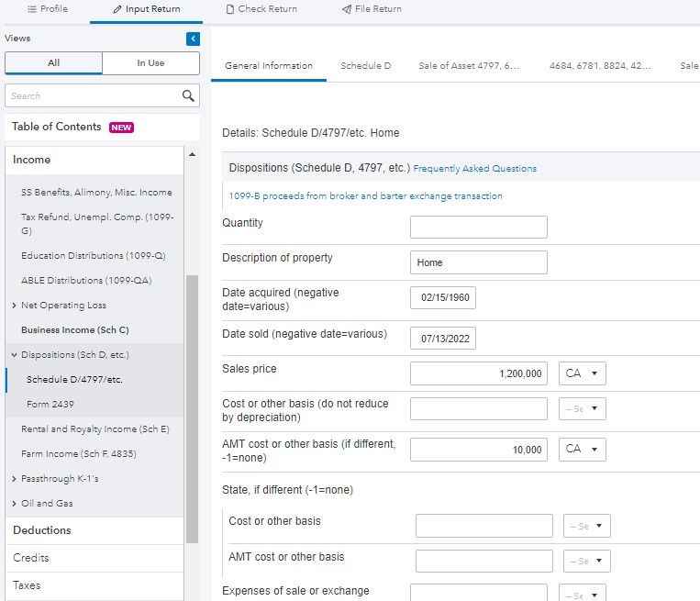
Task: Switch to Check Return tab
Action: coord(261,9)
